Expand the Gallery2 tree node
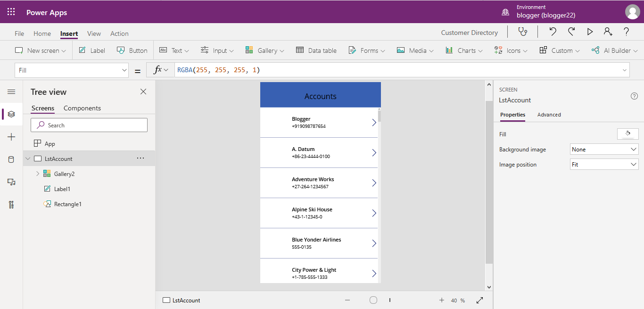This screenshot has width=644, height=309. coord(38,174)
